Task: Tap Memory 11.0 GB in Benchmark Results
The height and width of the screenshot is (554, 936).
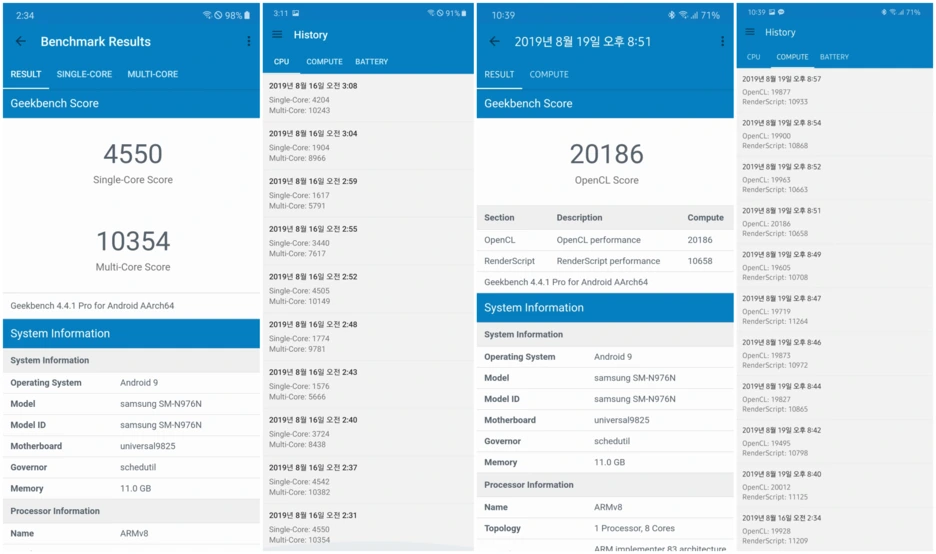Action: coord(131,488)
